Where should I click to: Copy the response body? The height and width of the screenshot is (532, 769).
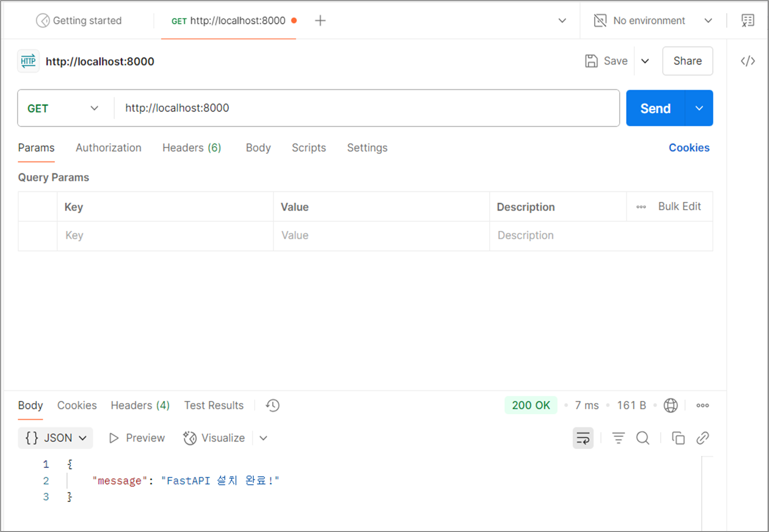tap(678, 438)
